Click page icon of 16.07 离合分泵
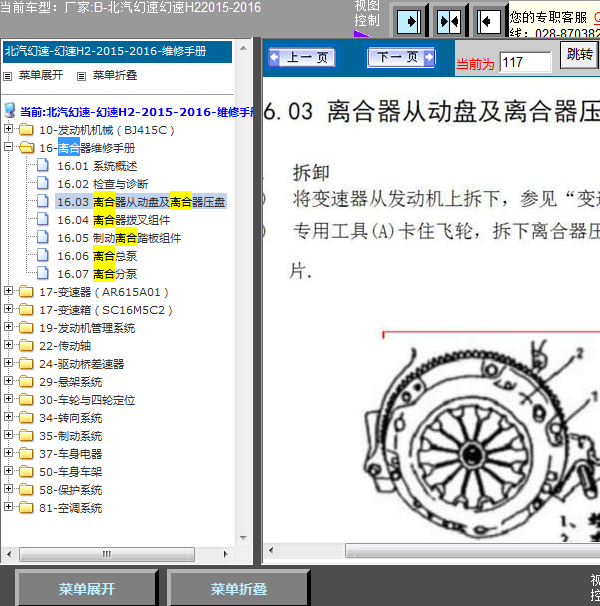 [43, 273]
